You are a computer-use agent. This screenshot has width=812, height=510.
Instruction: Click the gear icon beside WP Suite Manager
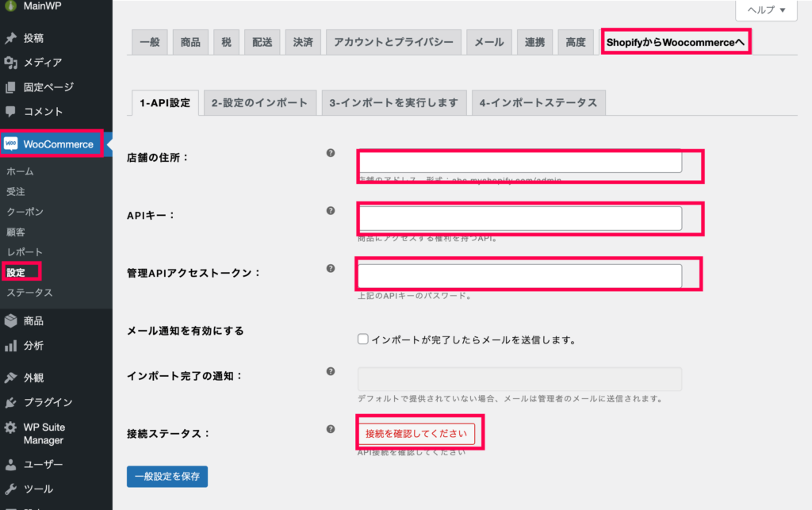click(10, 428)
